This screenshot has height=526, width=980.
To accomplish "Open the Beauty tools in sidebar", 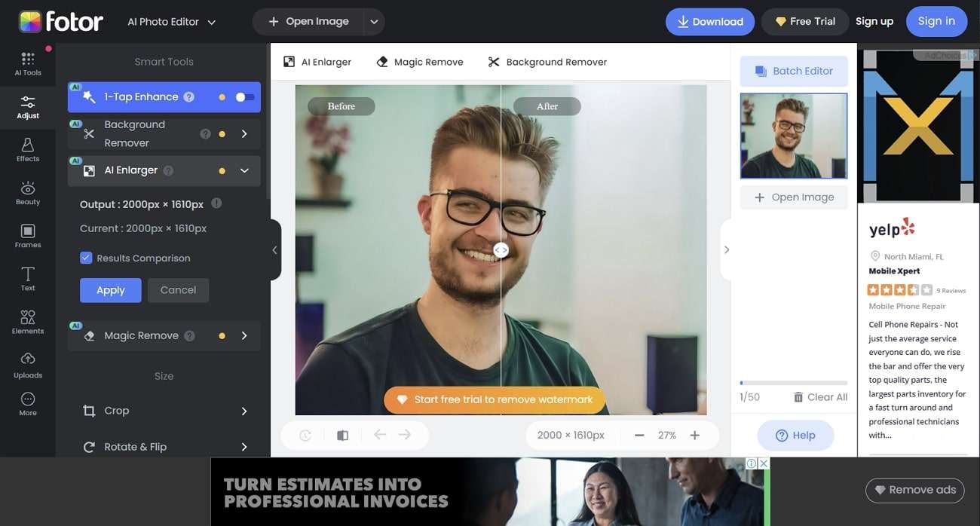I will tap(28, 192).
